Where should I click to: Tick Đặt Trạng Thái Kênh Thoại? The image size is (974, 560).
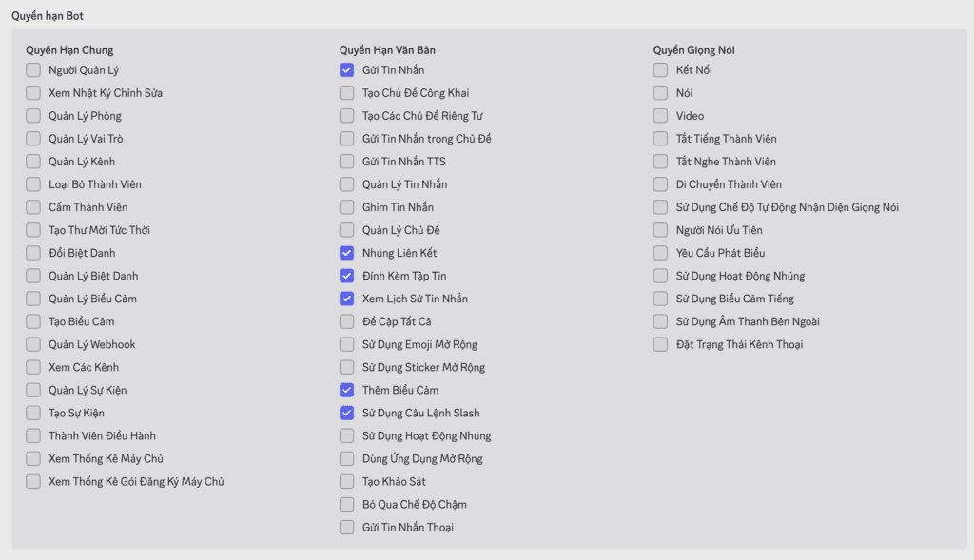pos(661,344)
